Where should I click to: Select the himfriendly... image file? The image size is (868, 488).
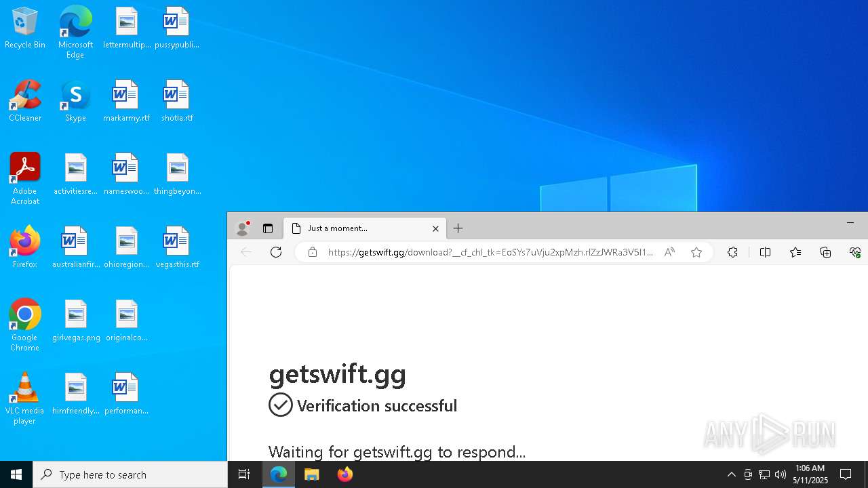click(x=75, y=394)
